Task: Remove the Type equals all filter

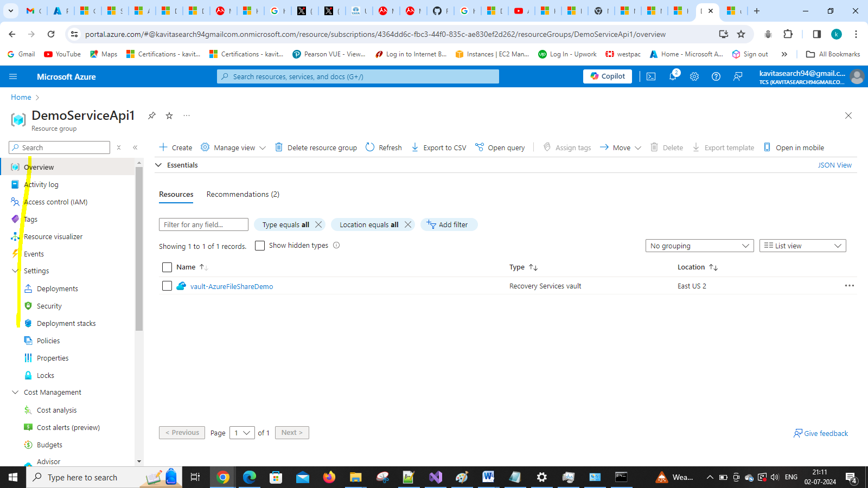Action: [x=318, y=224]
